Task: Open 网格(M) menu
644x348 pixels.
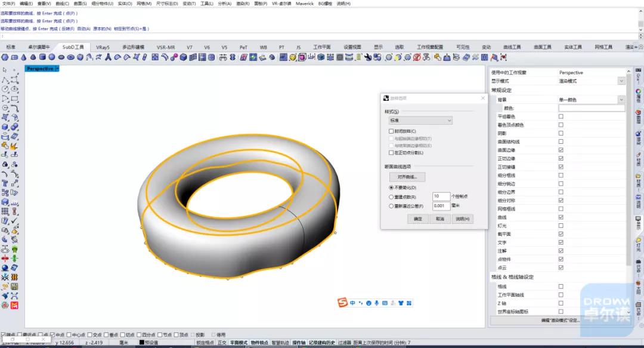Action: (144, 4)
